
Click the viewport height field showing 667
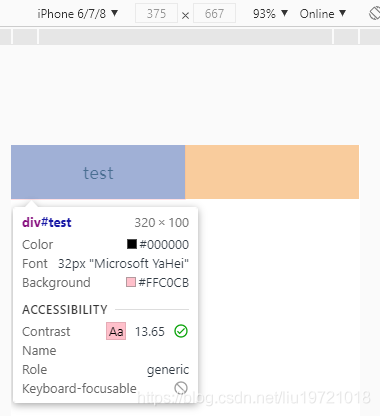(214, 13)
